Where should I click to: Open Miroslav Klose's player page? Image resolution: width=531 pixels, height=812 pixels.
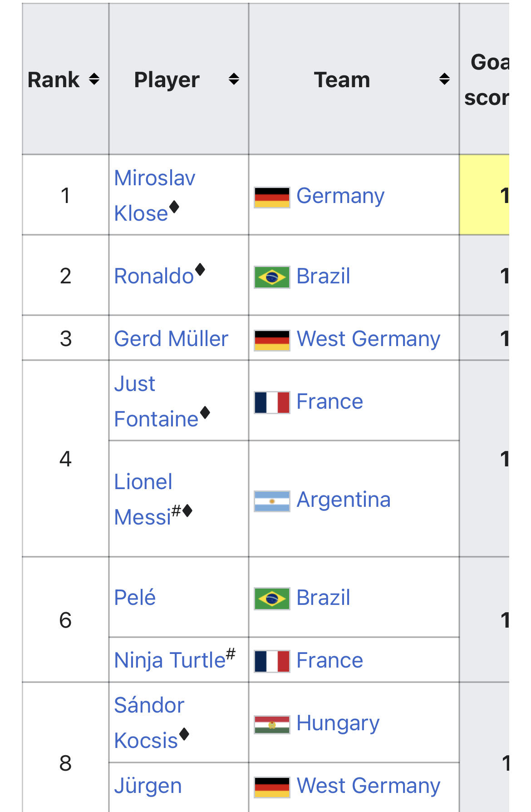point(154,195)
